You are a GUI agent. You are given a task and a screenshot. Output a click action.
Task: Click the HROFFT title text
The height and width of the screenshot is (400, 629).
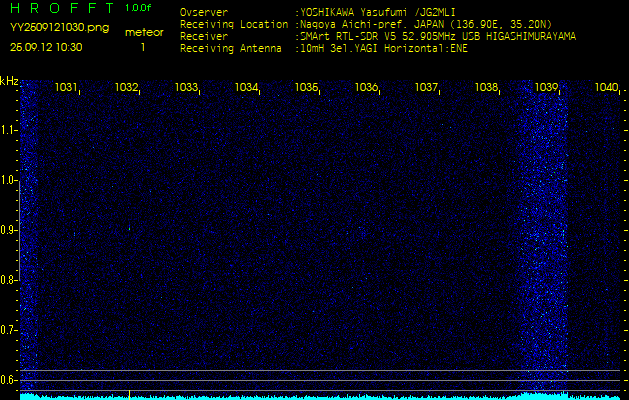pyautogui.click(x=62, y=8)
